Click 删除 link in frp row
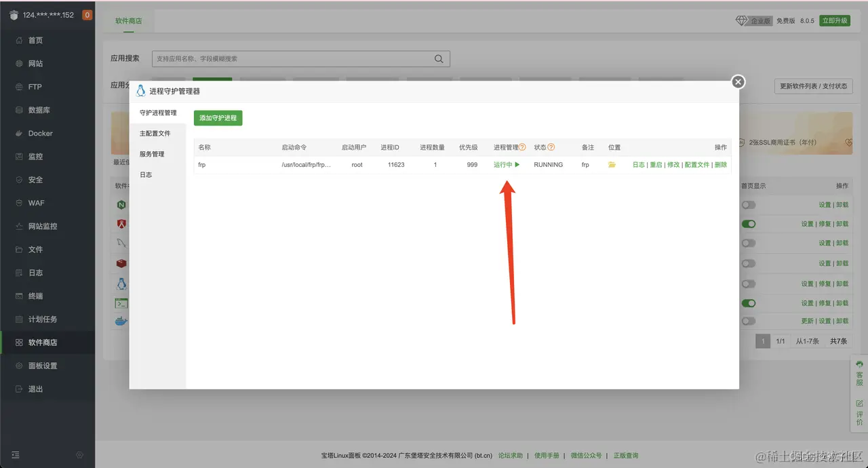 [721, 165]
